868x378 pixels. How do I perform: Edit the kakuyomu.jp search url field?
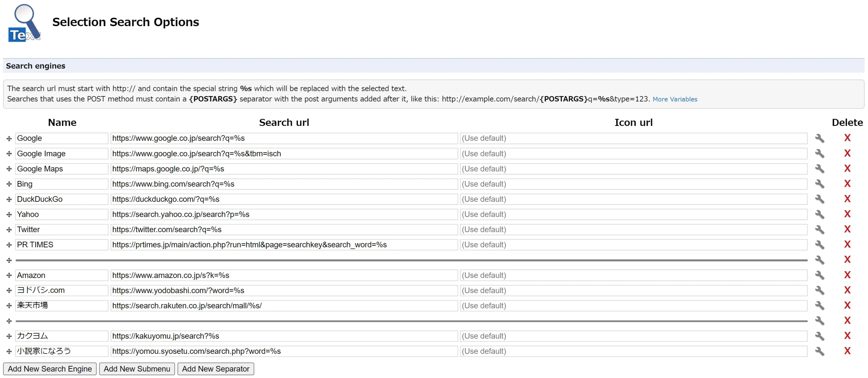pos(284,336)
